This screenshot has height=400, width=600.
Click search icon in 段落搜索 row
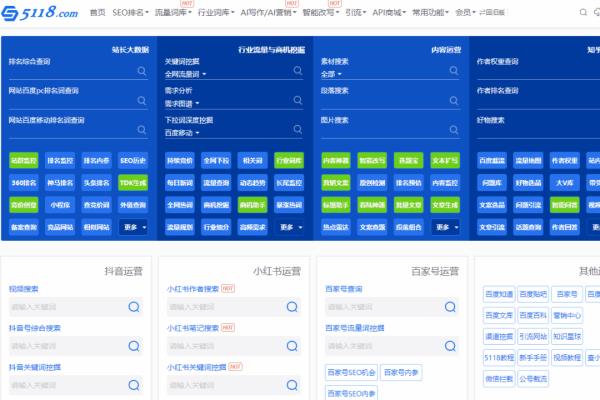tap(454, 100)
